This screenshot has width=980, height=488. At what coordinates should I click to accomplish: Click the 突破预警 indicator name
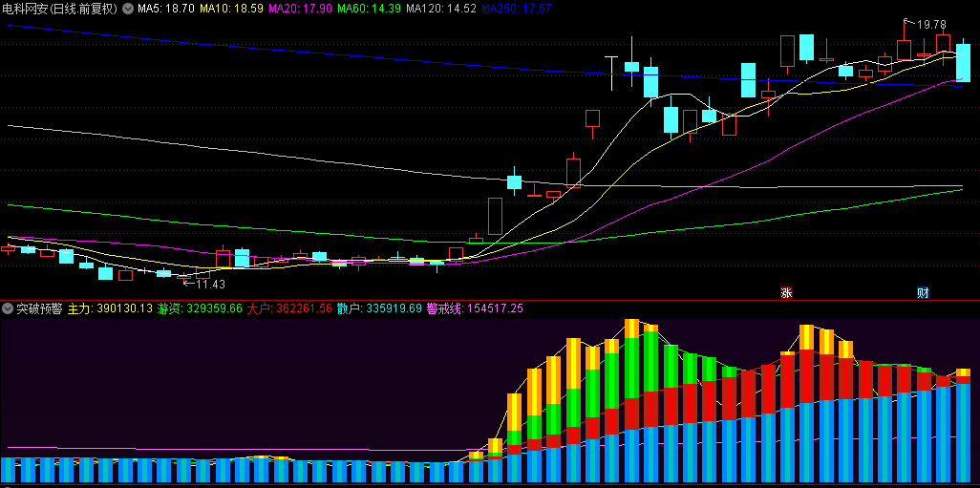click(39, 308)
